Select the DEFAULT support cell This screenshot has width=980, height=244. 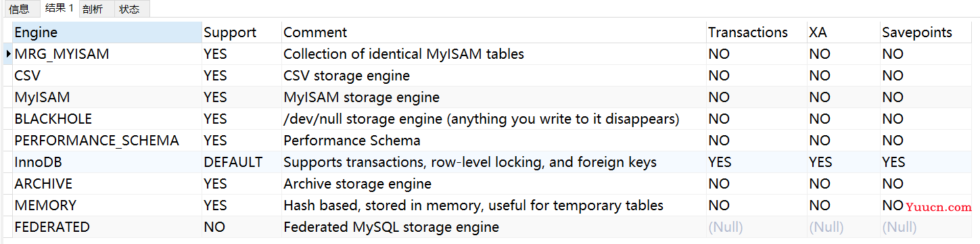[x=241, y=162]
